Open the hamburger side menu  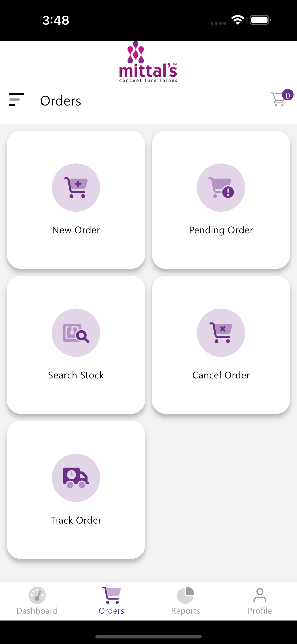point(17,100)
